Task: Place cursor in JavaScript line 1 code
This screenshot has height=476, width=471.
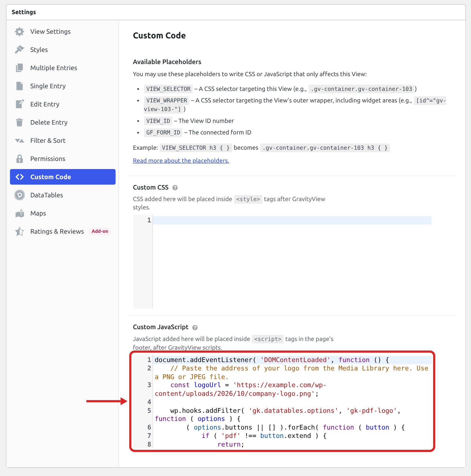Action: 272,360
